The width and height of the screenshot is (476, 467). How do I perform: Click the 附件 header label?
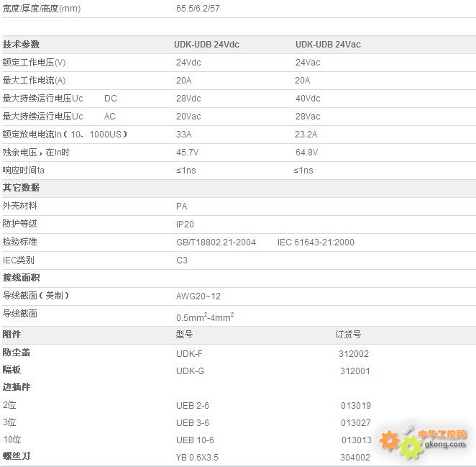pyautogui.click(x=12, y=335)
